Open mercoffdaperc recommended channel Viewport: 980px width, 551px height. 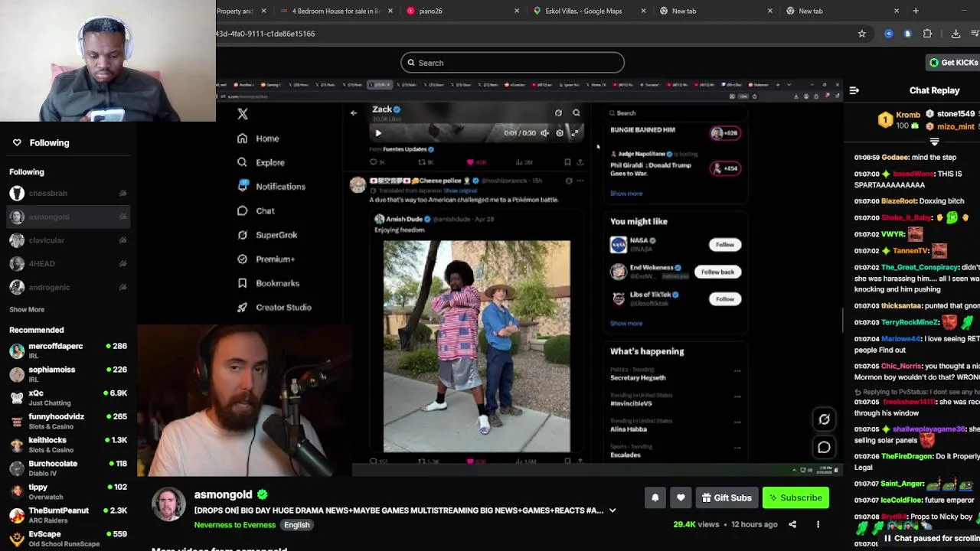[67, 350]
